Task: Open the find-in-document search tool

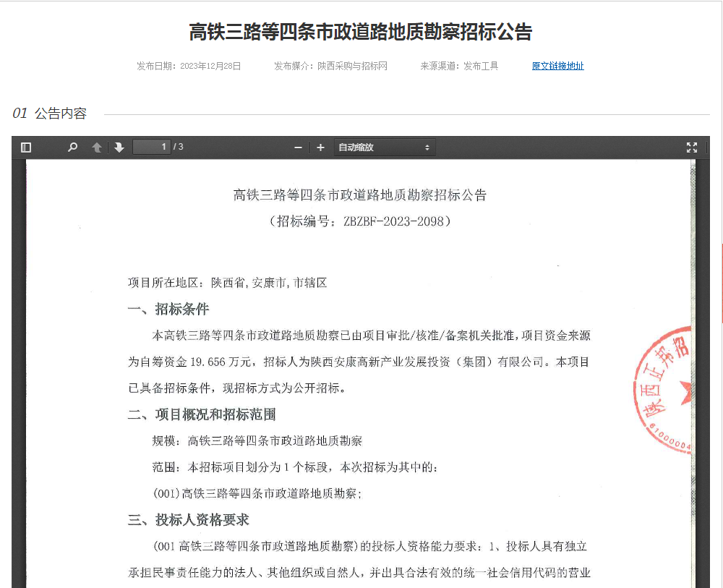Action: 72,147
